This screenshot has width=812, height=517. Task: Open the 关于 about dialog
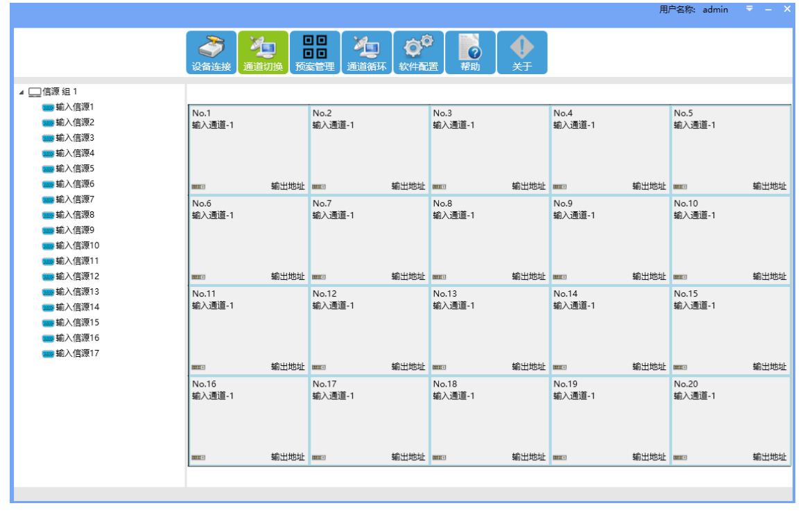coord(522,53)
